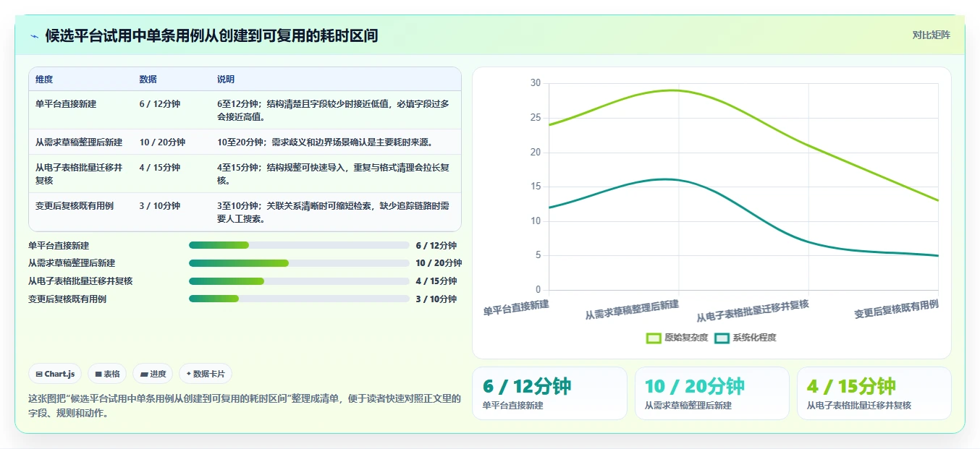Toggle the 原始复杂度 legend swatch

coord(654,338)
